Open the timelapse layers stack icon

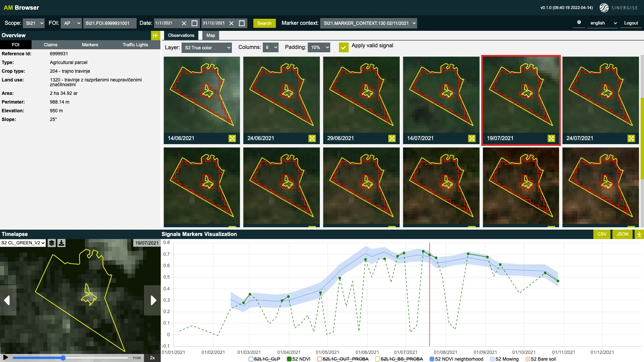pos(52,243)
